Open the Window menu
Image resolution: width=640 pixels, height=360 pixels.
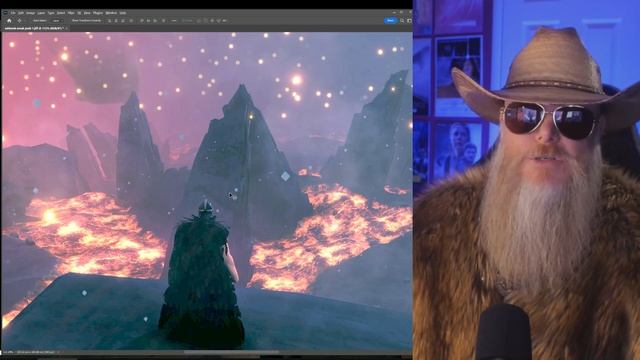point(111,13)
